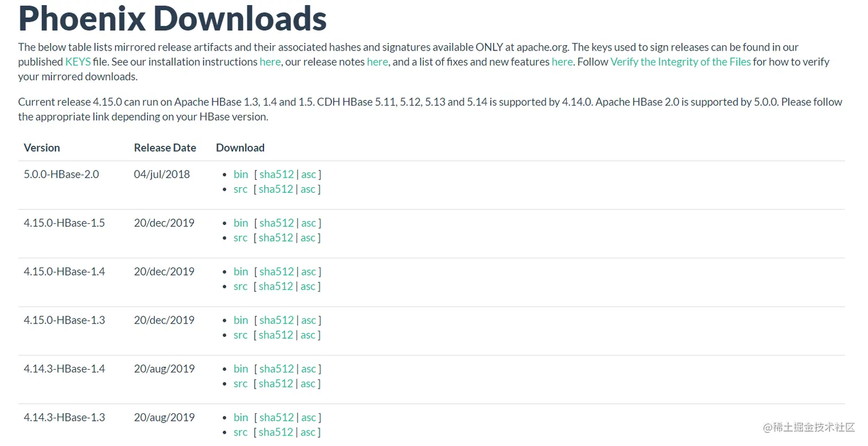This screenshot has width=868, height=446.
Task: Select version cell 4.15.0-HBase-1.4
Action: tap(64, 272)
